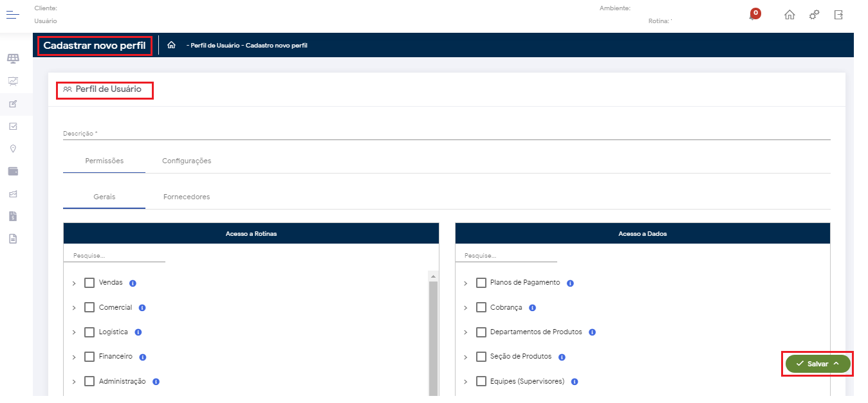The image size is (868, 403).
Task: Enable the Financeiro checkbox
Action: [89, 357]
